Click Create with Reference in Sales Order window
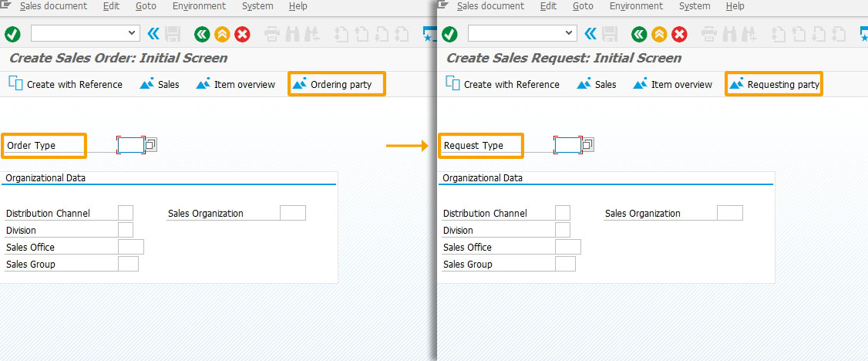The height and width of the screenshot is (361, 868). pyautogui.click(x=66, y=84)
